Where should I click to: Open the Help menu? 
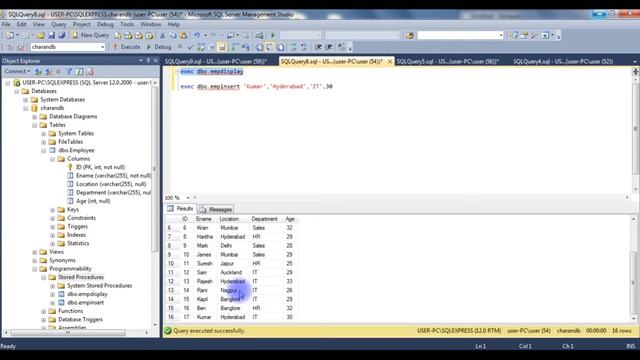(x=173, y=24)
